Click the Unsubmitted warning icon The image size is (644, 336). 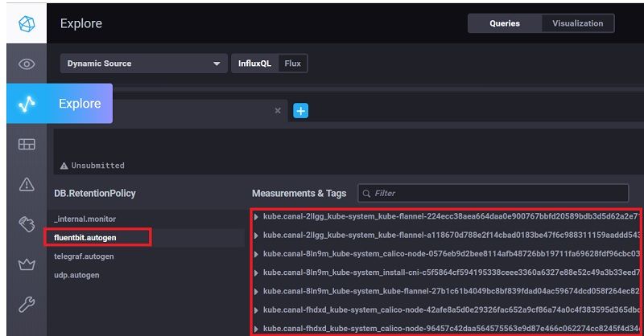(64, 166)
